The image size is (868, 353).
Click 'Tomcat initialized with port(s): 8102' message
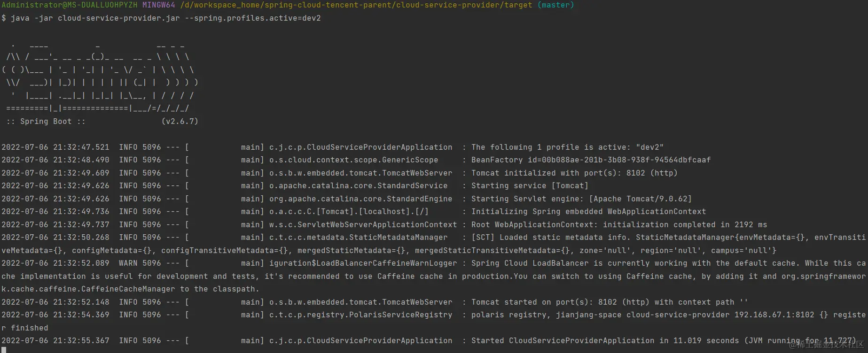(x=574, y=173)
